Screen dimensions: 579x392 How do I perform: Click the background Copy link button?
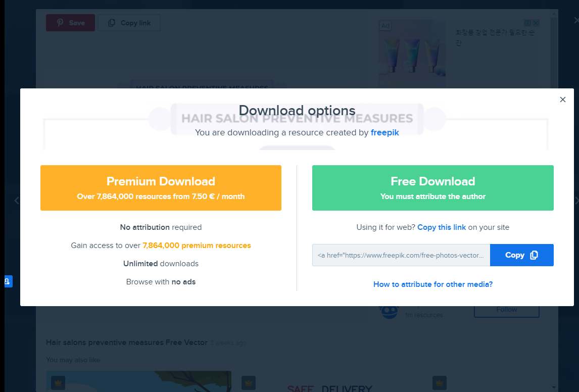129,23
